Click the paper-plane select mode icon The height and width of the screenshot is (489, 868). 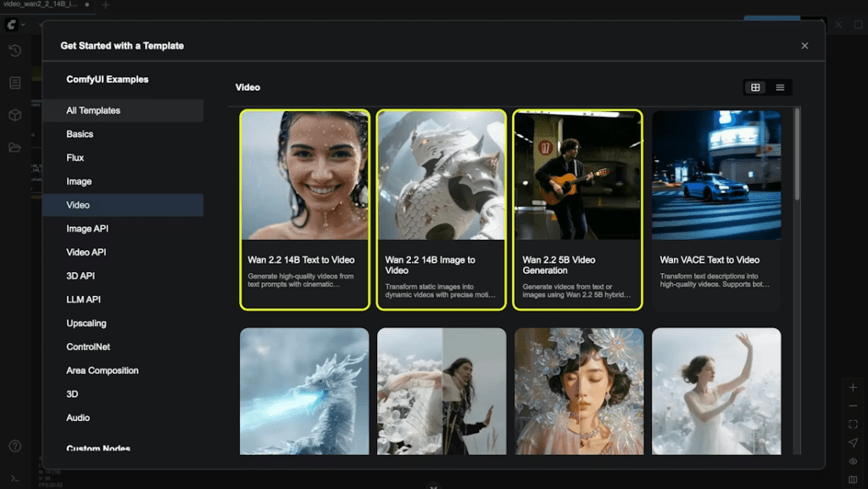tap(853, 442)
